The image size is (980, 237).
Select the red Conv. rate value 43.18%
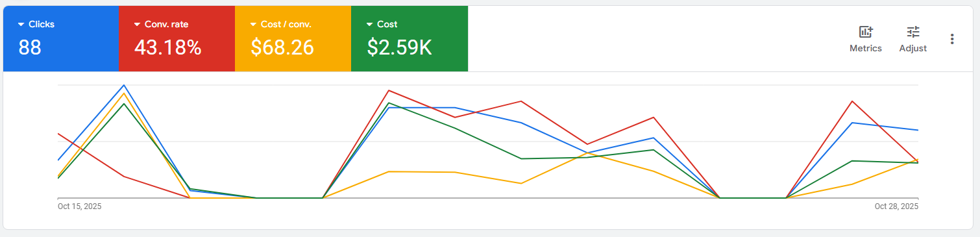point(167,47)
